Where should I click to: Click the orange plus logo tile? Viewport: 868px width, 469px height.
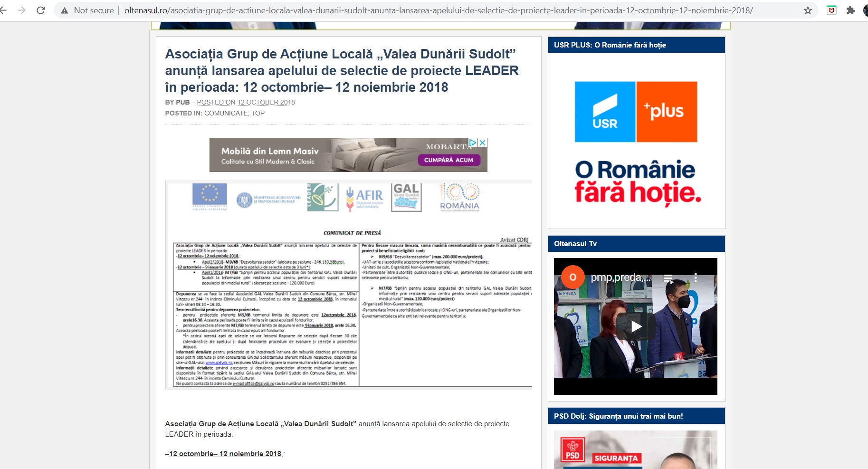point(667,112)
